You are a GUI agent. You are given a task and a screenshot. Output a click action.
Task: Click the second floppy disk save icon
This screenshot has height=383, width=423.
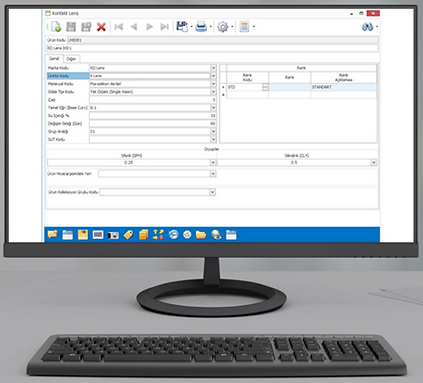86,27
